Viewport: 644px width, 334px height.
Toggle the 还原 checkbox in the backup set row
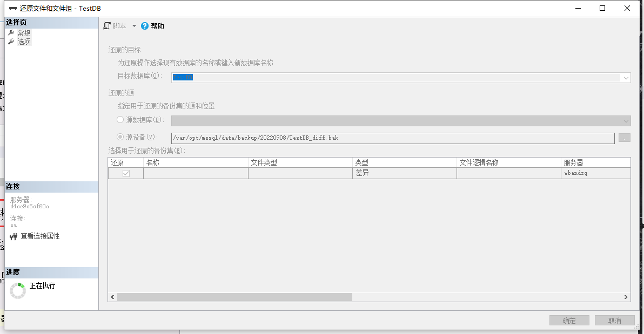pyautogui.click(x=126, y=174)
